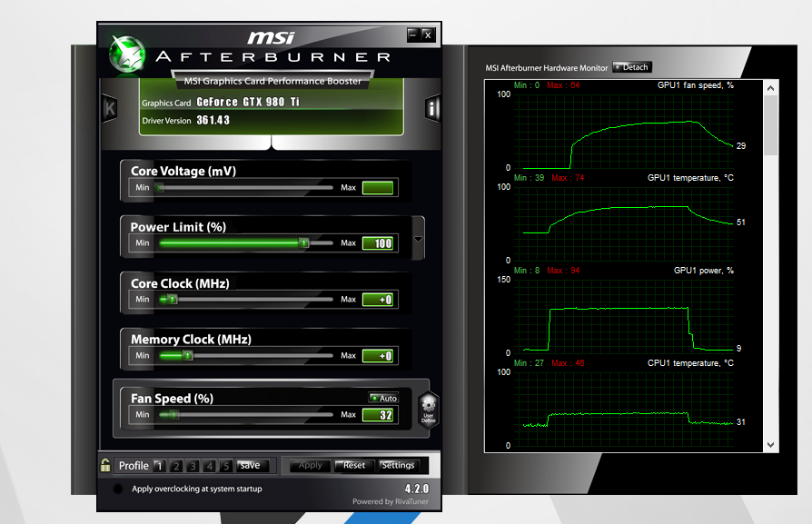Image resolution: width=812 pixels, height=524 pixels.
Task: Click the Power Limit value field showing 100
Action: (x=378, y=243)
